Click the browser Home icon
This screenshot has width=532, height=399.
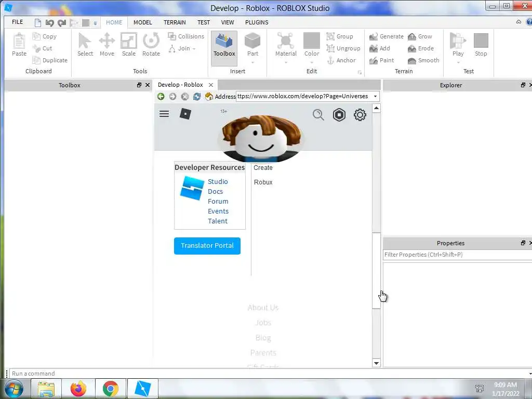click(209, 96)
